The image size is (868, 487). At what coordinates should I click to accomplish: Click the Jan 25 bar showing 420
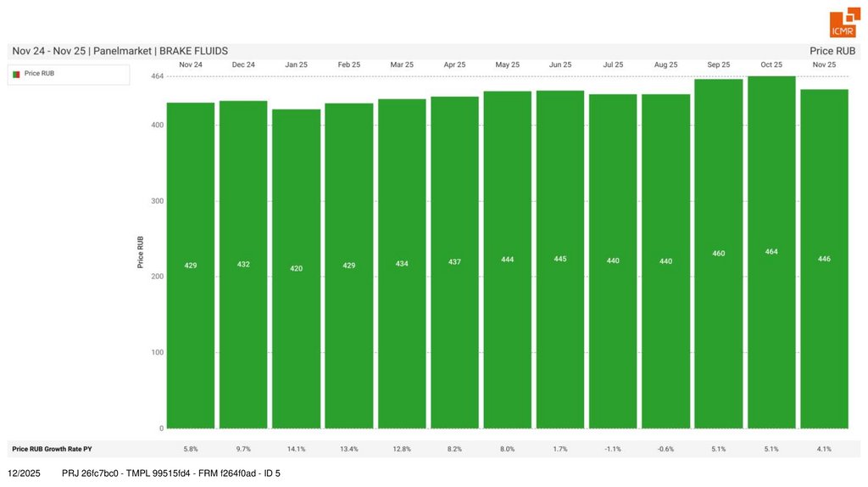point(296,268)
